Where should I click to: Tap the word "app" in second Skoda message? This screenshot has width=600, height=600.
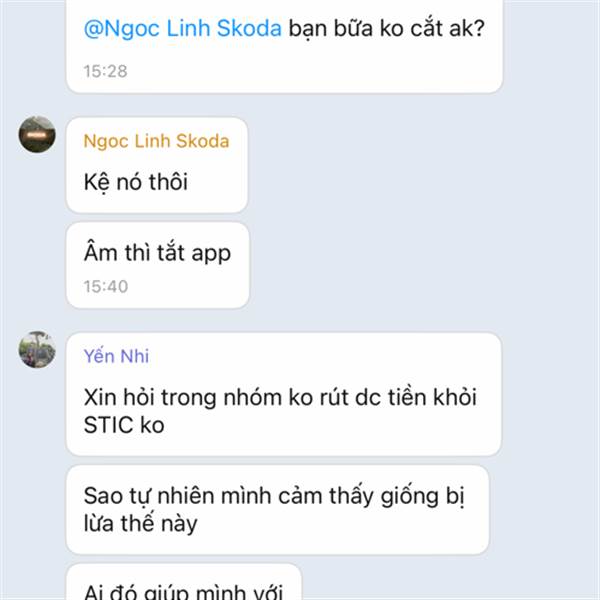(x=211, y=254)
